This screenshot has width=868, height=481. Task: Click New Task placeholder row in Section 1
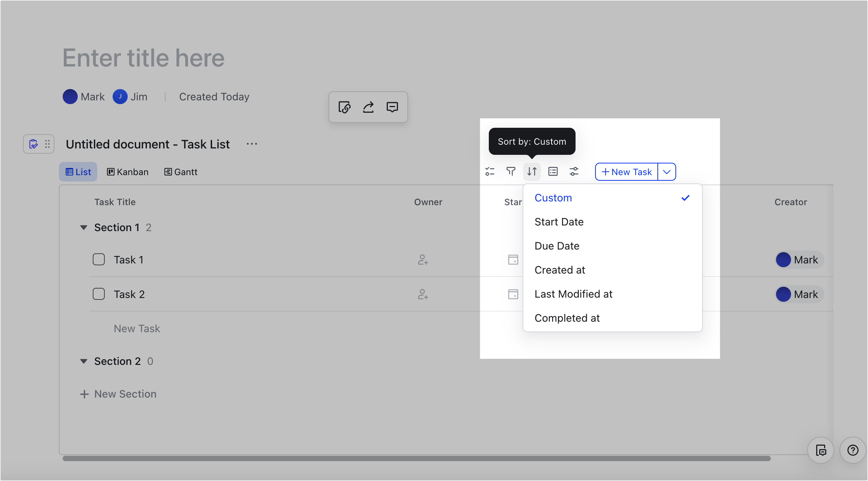[137, 328]
